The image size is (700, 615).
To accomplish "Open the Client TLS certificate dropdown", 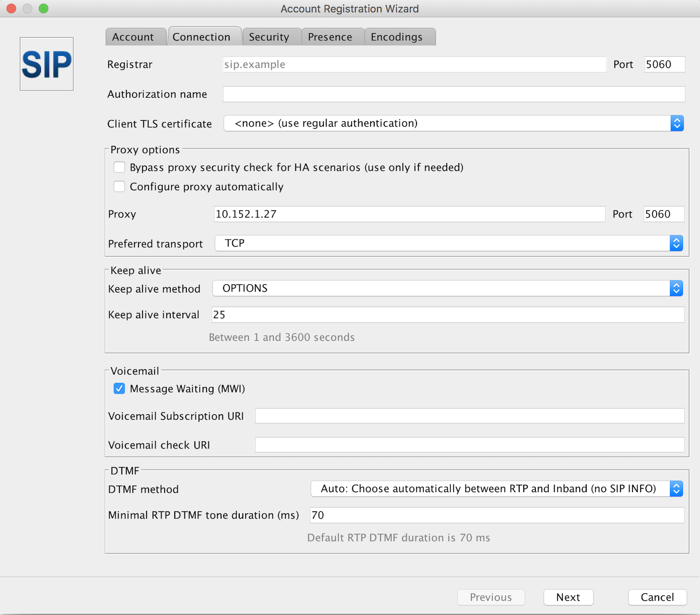I will pyautogui.click(x=677, y=123).
